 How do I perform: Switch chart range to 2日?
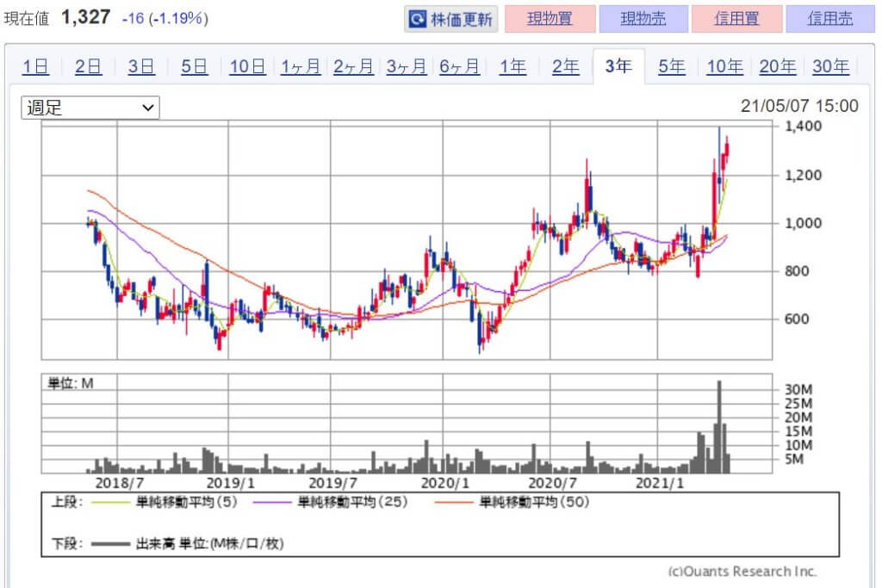(x=89, y=67)
